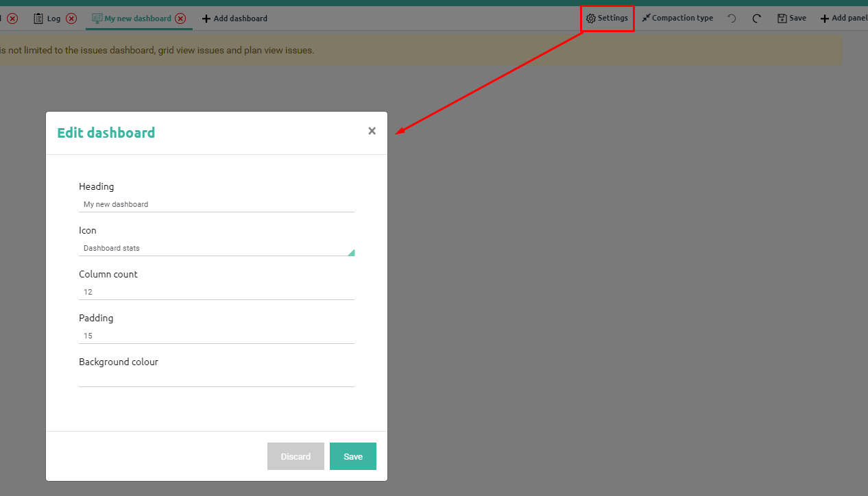
Task: Expand the Icon selector's disclosure triangle
Action: pyautogui.click(x=351, y=251)
